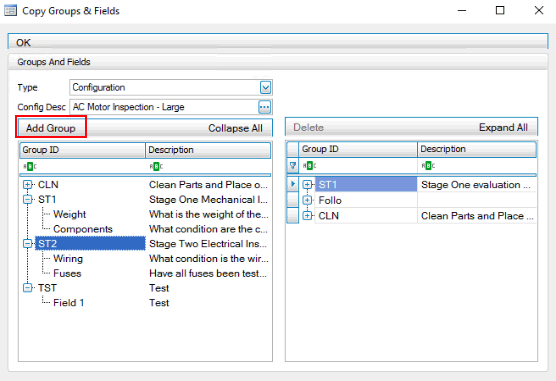The width and height of the screenshot is (556, 381).
Task: Expand the CLN group in left tree
Action: 27,184
